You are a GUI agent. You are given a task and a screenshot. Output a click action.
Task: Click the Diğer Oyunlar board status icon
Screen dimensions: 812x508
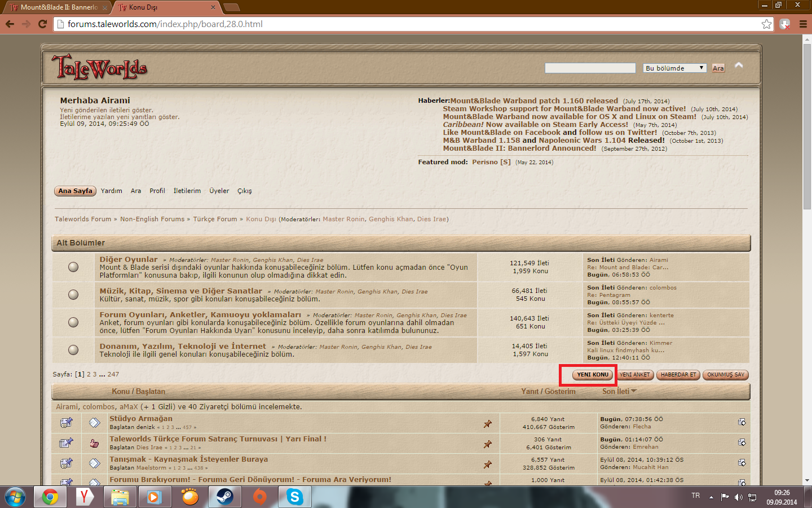tap(73, 267)
